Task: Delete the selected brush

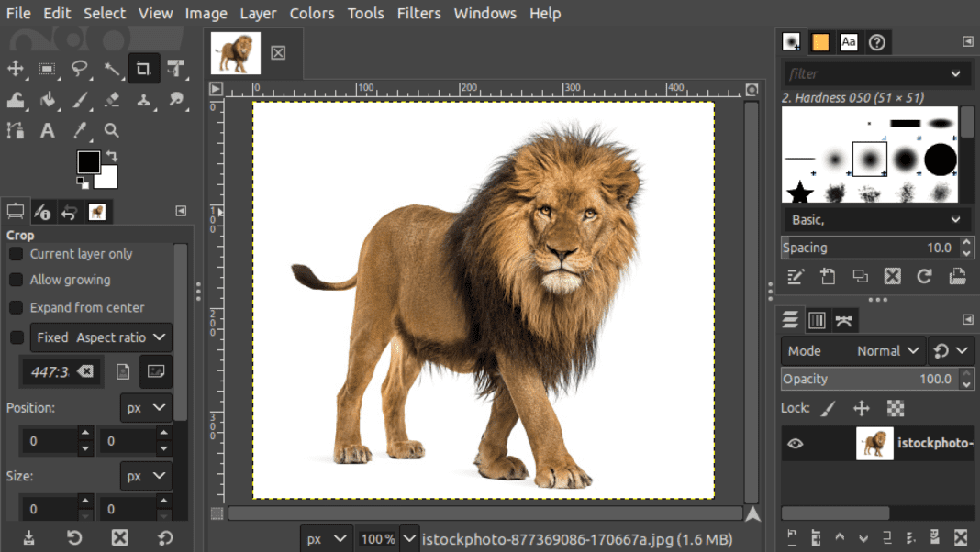Action: (x=892, y=276)
